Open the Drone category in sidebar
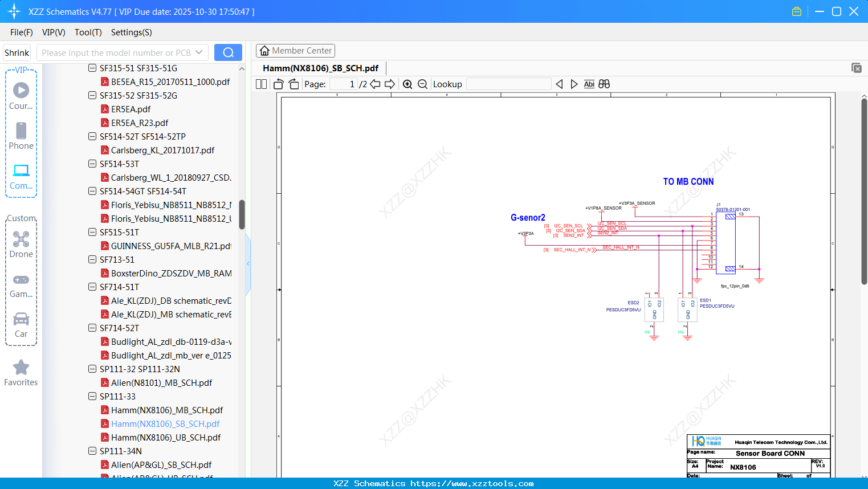Viewport: 868px width, 489px height. (21, 244)
